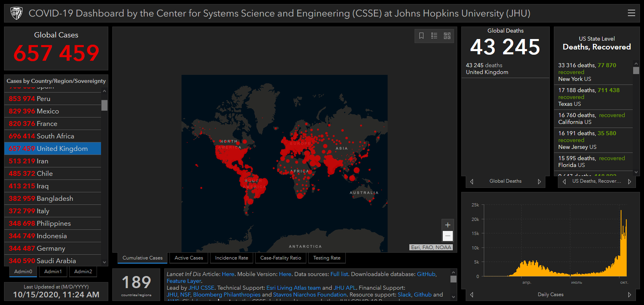Open the map legend list icon
Viewport: 644px width, 305px height.
[434, 36]
